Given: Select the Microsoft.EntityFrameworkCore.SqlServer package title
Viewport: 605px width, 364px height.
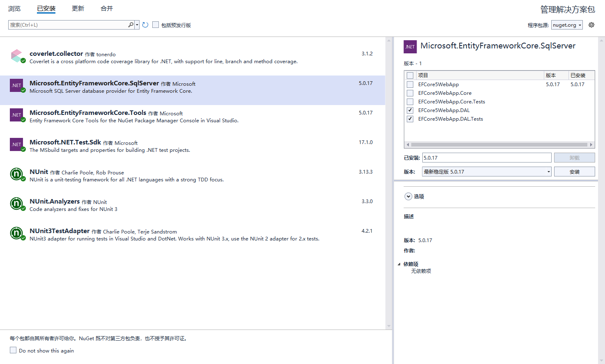Looking at the screenshot, I should 94,83.
